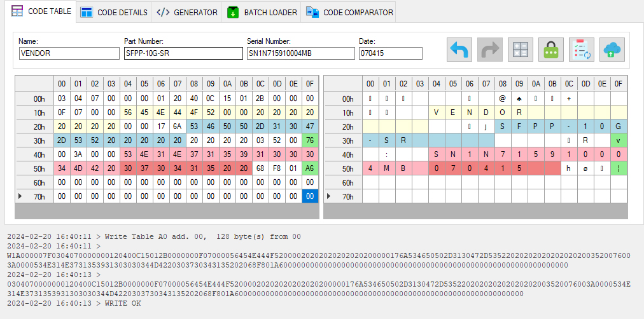Click the batch loader green download icon
This screenshot has height=319, width=644.
coord(233,12)
